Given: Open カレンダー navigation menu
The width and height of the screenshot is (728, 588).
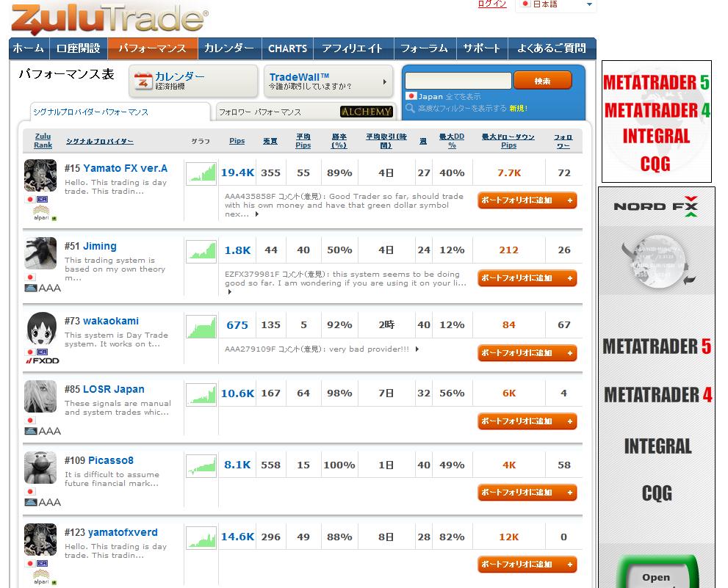Looking at the screenshot, I should pyautogui.click(x=229, y=48).
